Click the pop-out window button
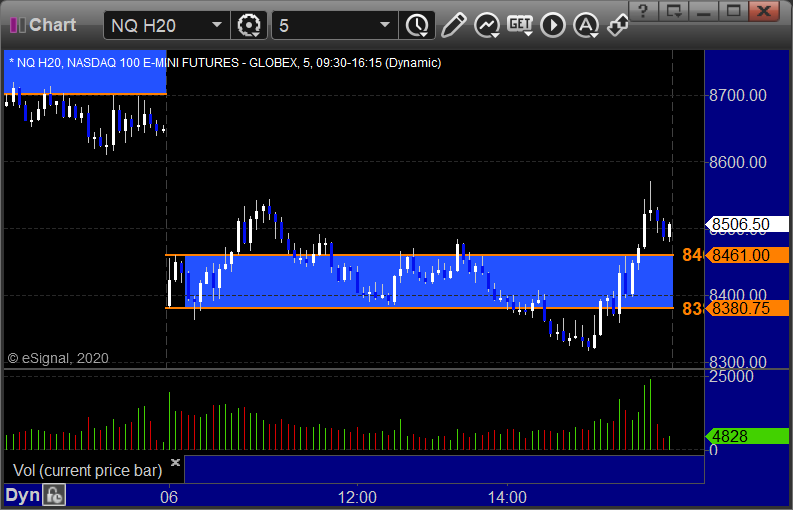793x510 pixels. coord(674,10)
